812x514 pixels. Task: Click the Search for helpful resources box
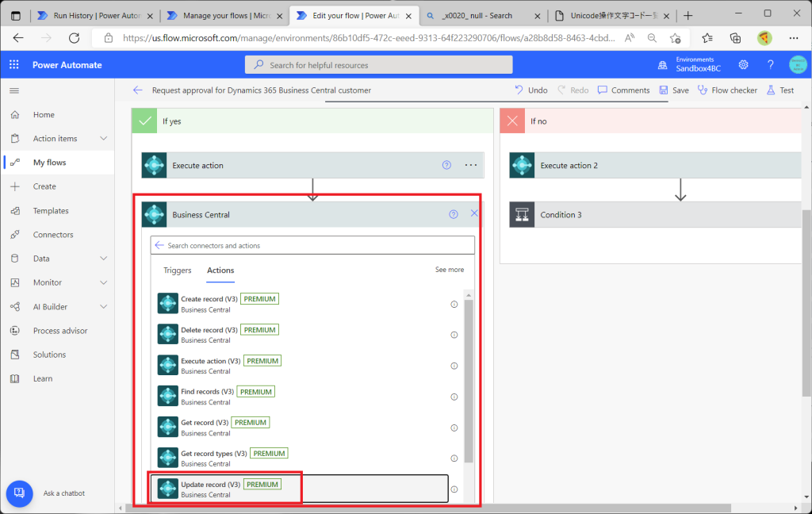(x=378, y=65)
